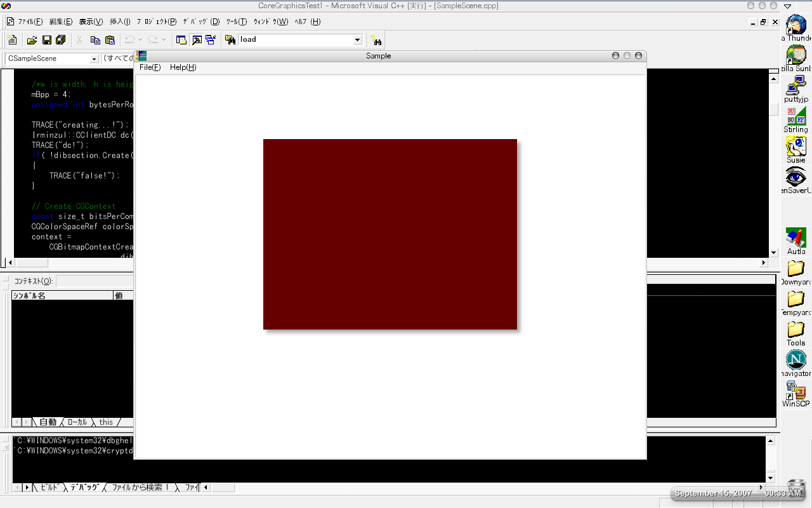Click the '// Create CGContext' comment line
The height and width of the screenshot is (508, 812).
74,206
